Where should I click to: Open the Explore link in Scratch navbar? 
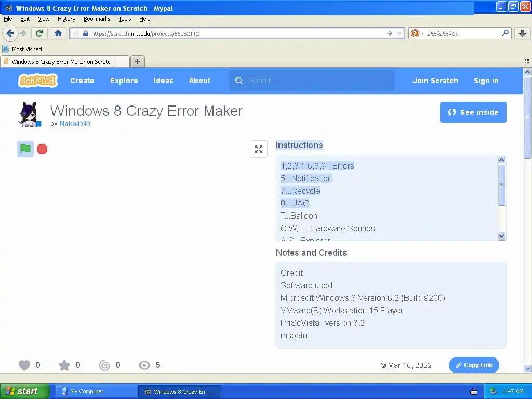(x=124, y=81)
